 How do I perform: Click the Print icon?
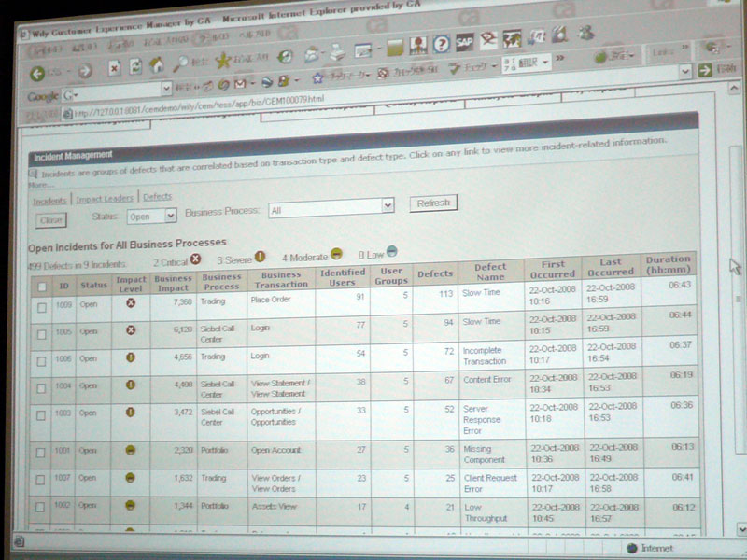[338, 52]
